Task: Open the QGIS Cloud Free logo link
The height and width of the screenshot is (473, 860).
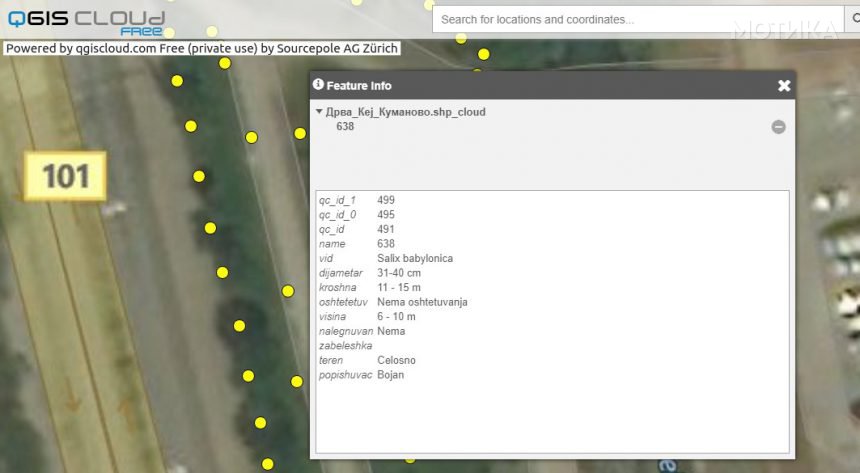Action: 87,22
